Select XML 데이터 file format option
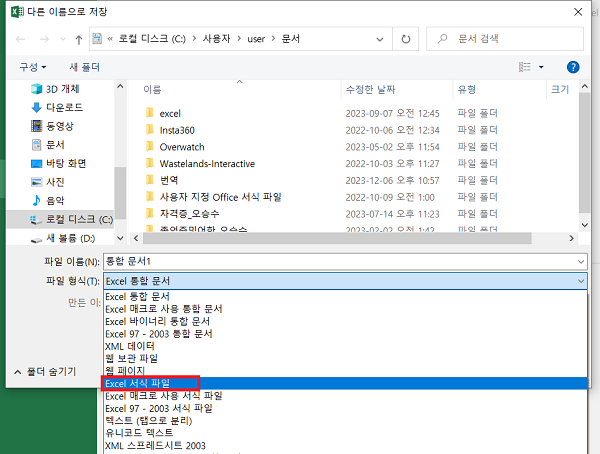The width and height of the screenshot is (600, 454). point(131,346)
